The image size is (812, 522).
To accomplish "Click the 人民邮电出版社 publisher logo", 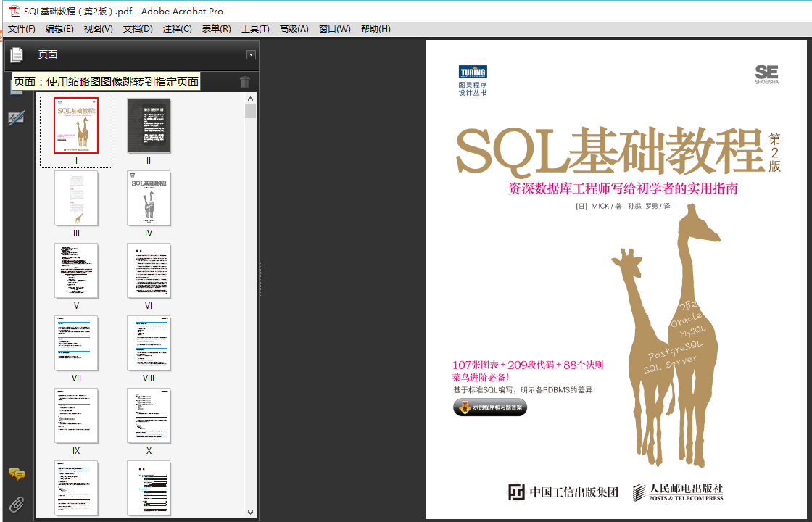I will 678,492.
